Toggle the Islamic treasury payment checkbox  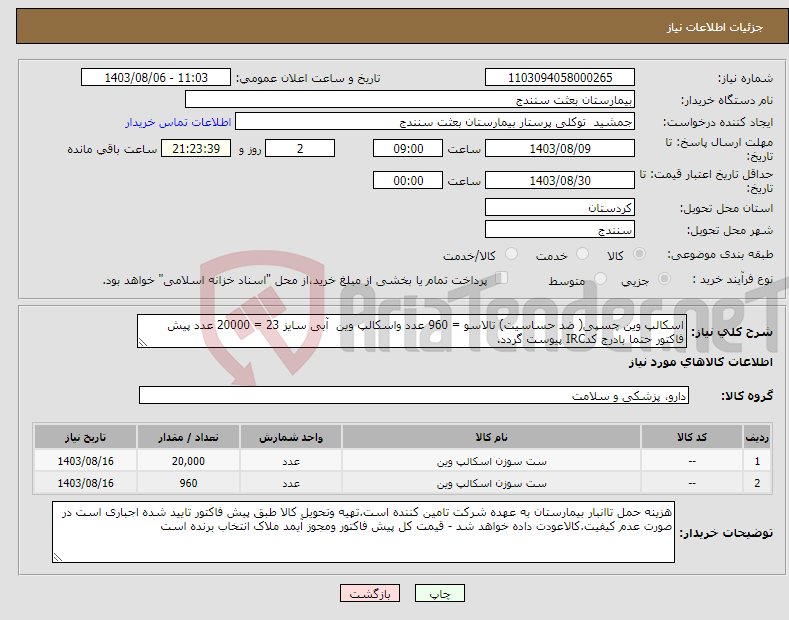coord(502,278)
